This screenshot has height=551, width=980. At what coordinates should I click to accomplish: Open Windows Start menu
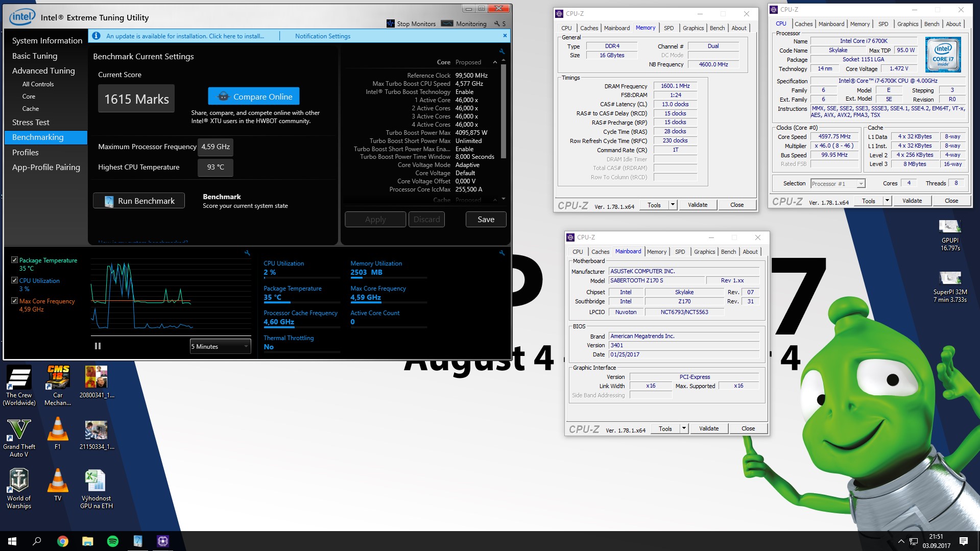[x=12, y=541]
